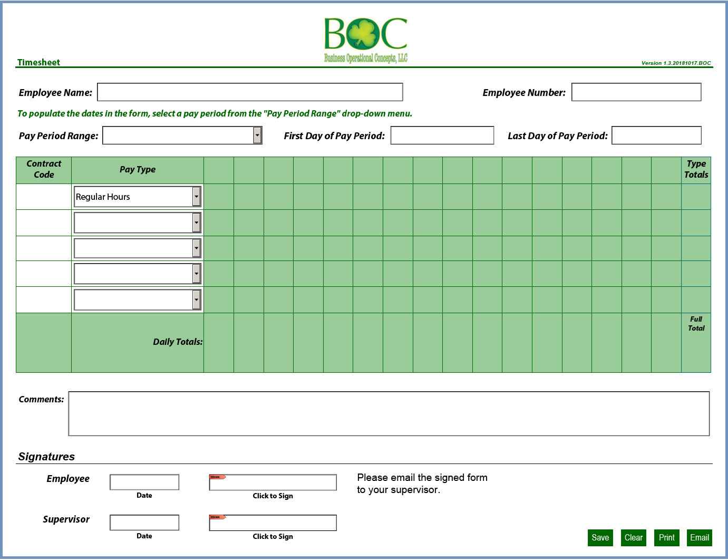Click inside the Comments text area
Image resolution: width=728 pixels, height=560 pixels.
tap(389, 414)
